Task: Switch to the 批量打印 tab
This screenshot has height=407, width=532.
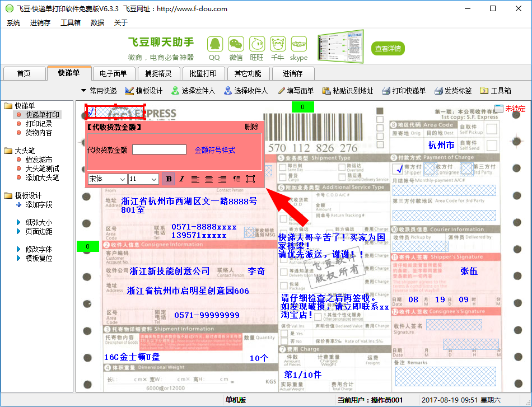Action: coord(203,73)
